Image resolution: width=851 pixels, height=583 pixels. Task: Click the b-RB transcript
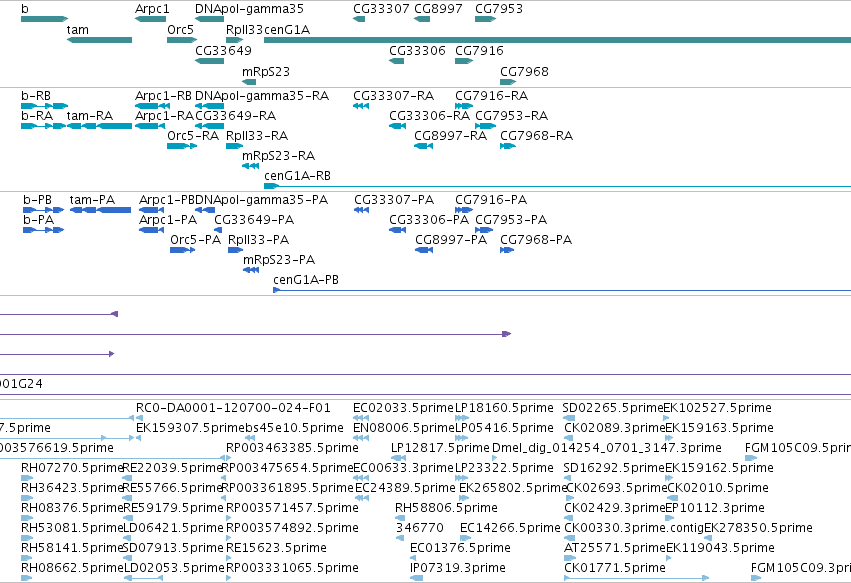[45, 106]
